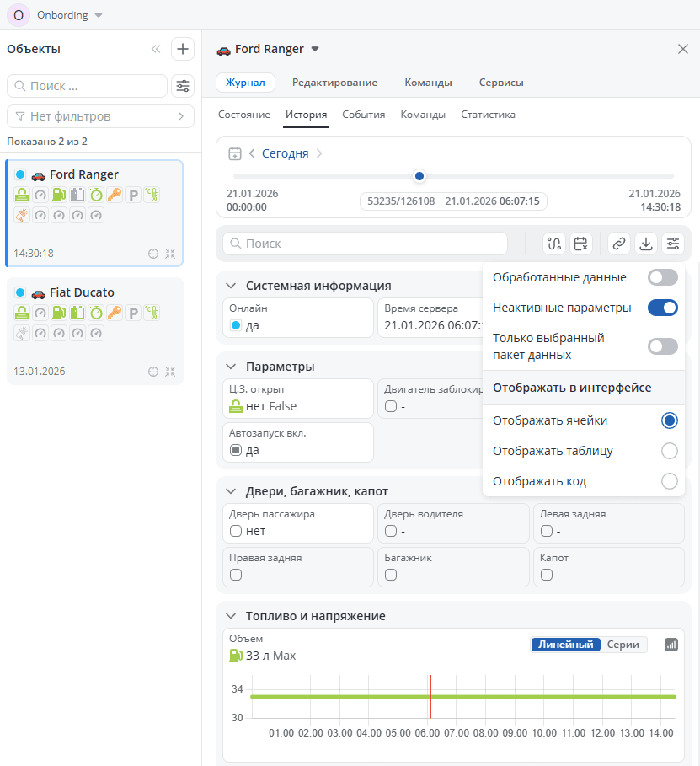The height and width of the screenshot is (766, 700).
Task: Click the chart type icon near Серии
Action: click(x=671, y=645)
